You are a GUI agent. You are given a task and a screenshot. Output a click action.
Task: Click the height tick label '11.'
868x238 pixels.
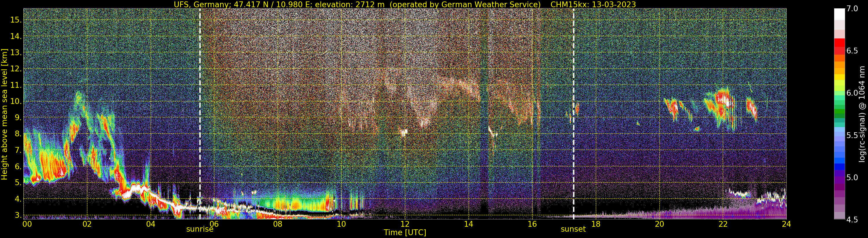coord(16,85)
